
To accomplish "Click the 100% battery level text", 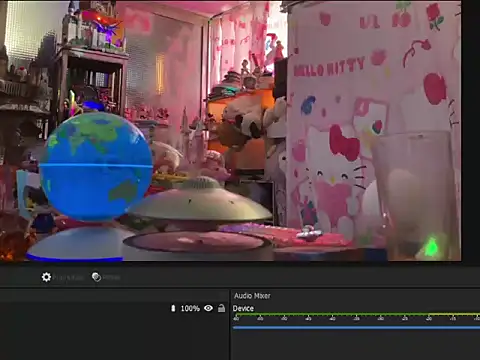I will pyautogui.click(x=190, y=308).
